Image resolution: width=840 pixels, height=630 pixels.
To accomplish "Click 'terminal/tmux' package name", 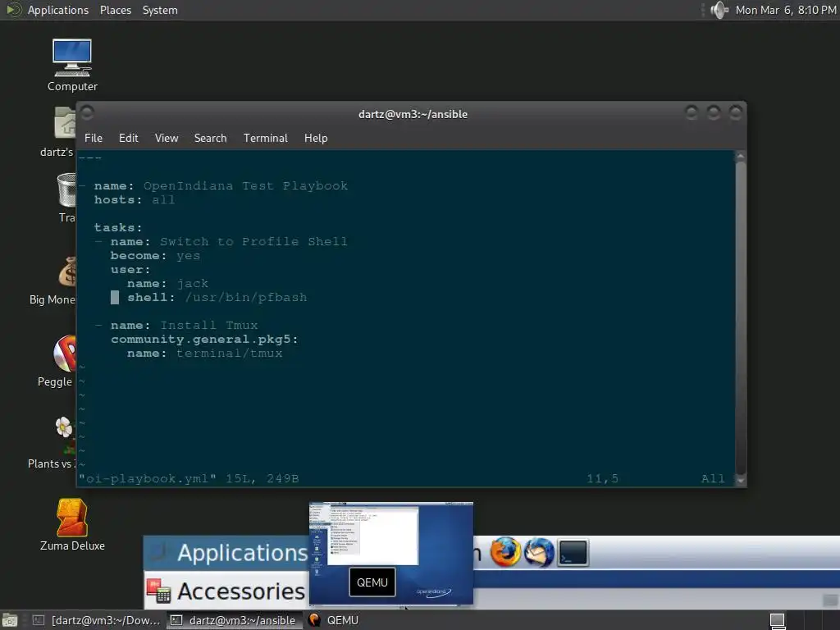I will [x=230, y=353].
